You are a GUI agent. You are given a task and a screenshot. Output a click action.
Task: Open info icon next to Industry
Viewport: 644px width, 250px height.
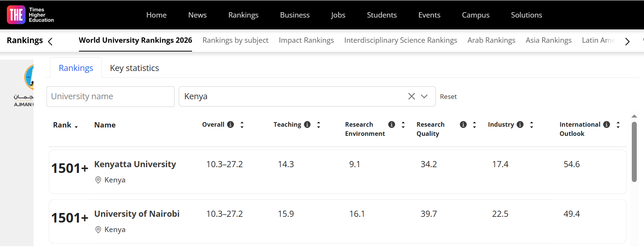click(x=520, y=124)
